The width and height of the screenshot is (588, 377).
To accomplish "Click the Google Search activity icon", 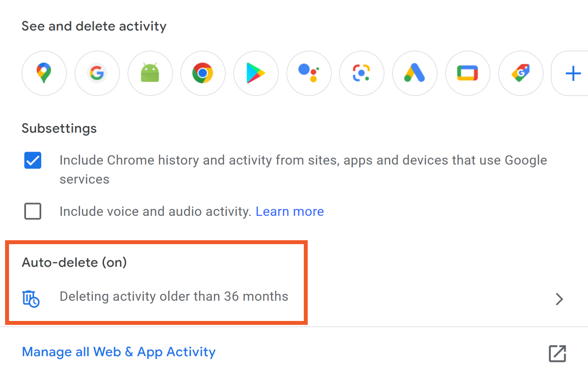I will tap(97, 73).
